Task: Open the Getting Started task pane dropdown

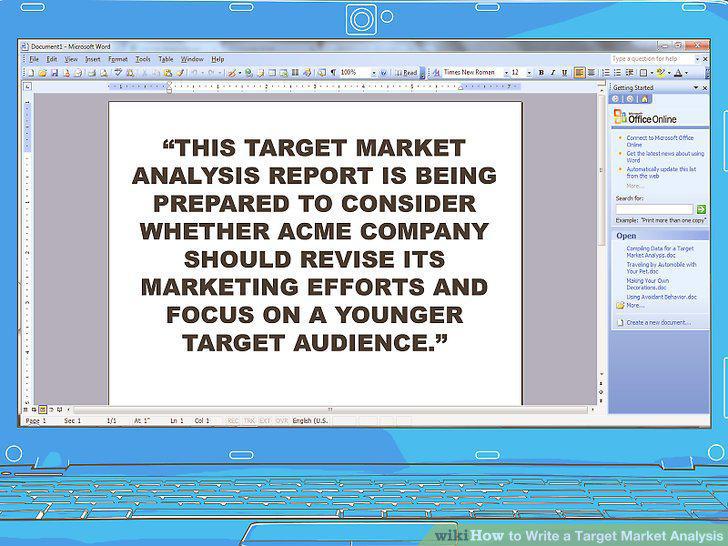Action: (x=696, y=87)
